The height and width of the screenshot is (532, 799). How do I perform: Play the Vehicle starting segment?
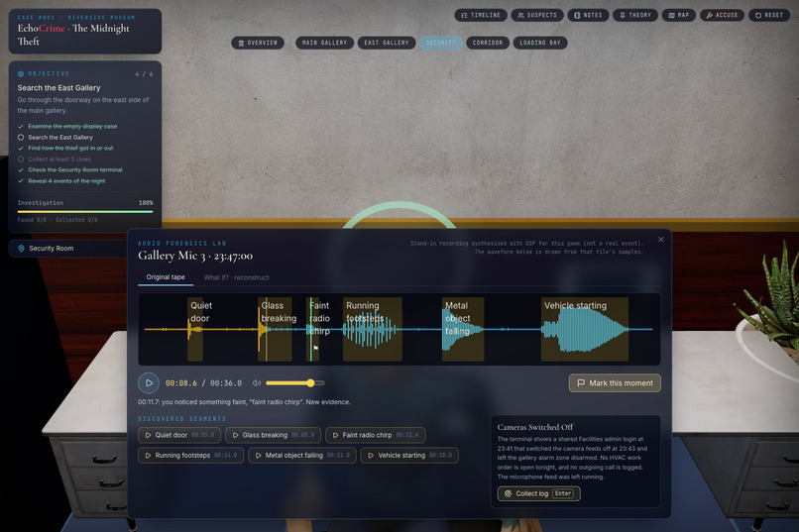(409, 455)
